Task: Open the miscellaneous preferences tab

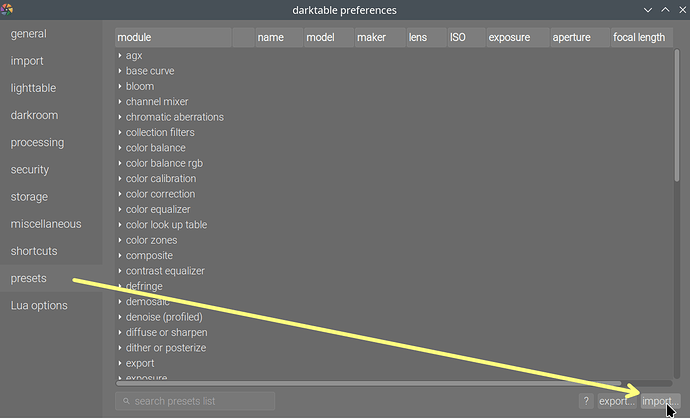Action: click(x=51, y=224)
